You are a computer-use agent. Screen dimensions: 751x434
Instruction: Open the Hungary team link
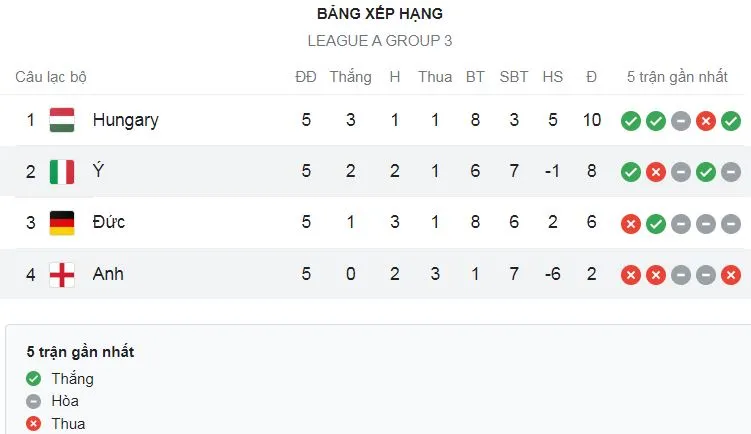click(125, 120)
